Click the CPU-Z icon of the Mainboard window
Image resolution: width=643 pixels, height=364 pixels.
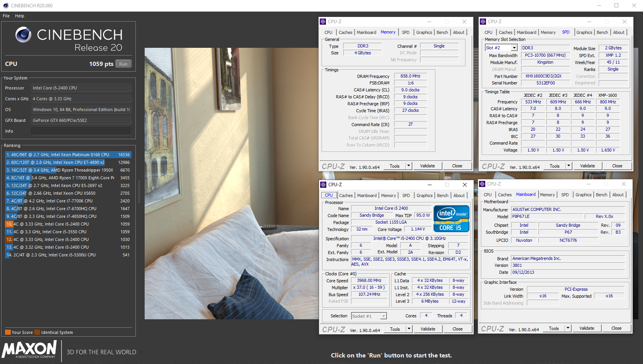tap(482, 184)
